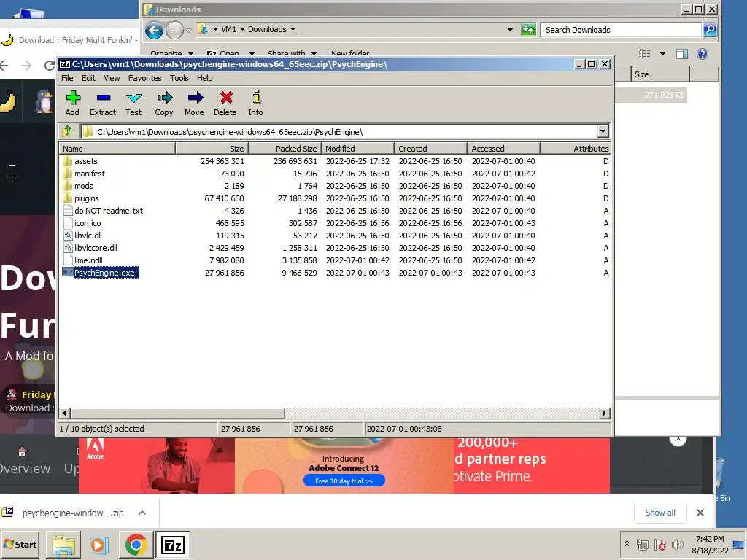Open the recent pages dropdown arrow
This screenshot has height=560, width=747.
[189, 31]
